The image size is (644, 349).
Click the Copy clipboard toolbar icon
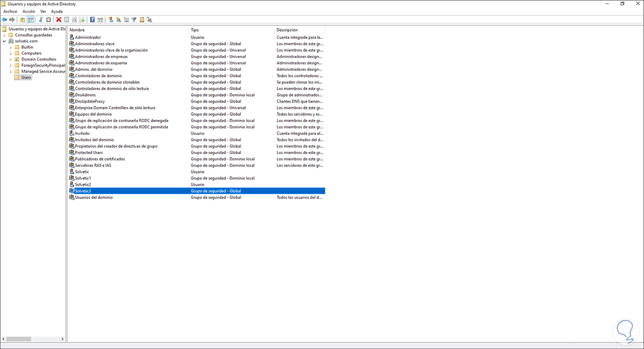48,20
